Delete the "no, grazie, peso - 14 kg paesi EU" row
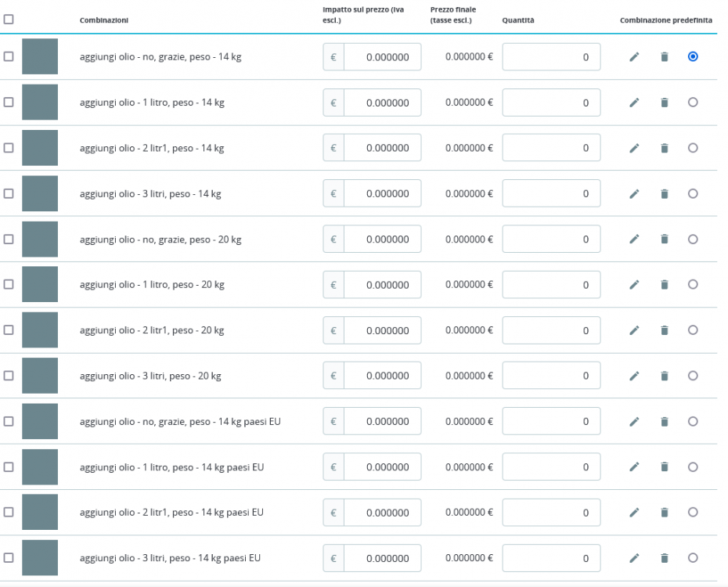This screenshot has width=728, height=587. 664,421
